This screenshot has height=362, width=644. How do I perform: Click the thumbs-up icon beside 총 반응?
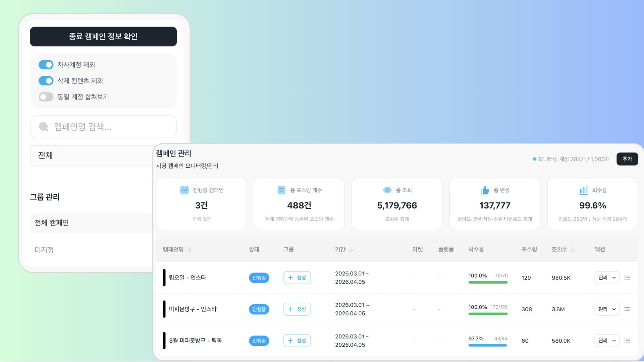tap(485, 190)
